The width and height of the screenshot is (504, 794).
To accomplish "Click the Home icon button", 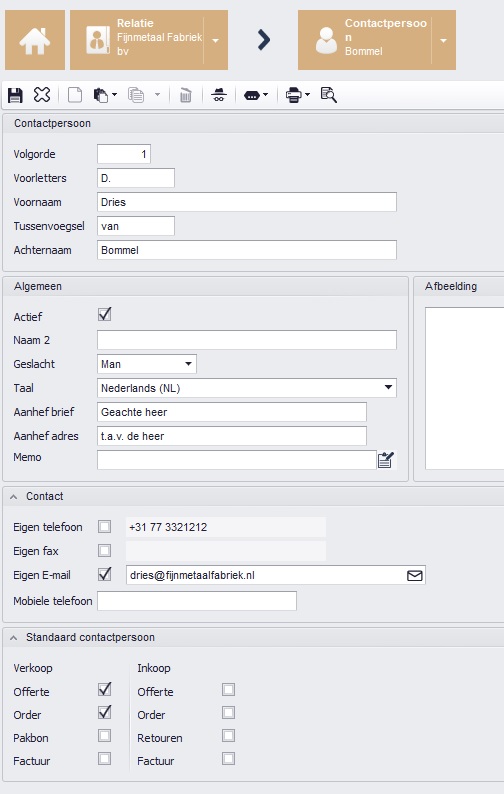I will tap(35, 40).
